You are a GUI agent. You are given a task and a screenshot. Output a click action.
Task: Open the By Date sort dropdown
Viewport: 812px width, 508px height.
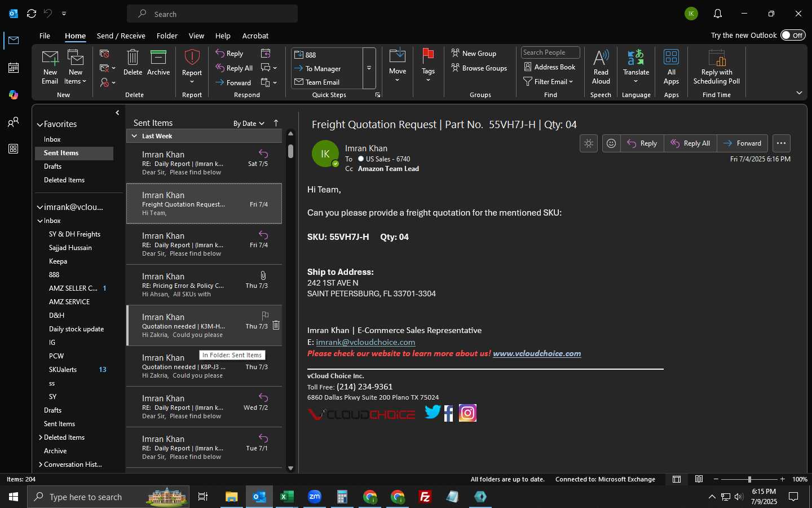point(249,124)
